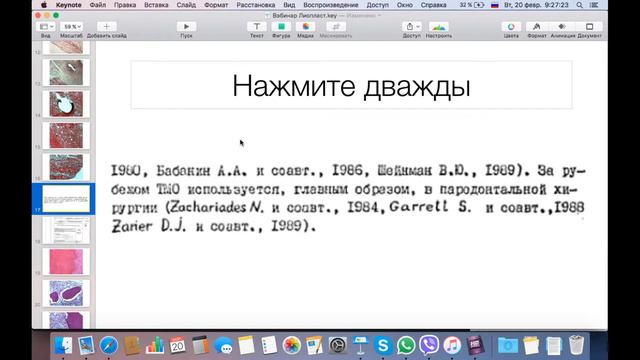Open the Документ inspector

point(589,27)
